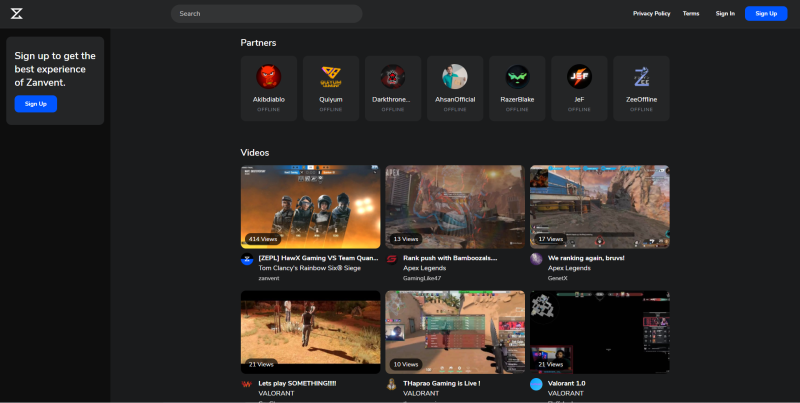Open ZeeOffline partner avatar
The width and height of the screenshot is (800, 403).
coord(641,77)
